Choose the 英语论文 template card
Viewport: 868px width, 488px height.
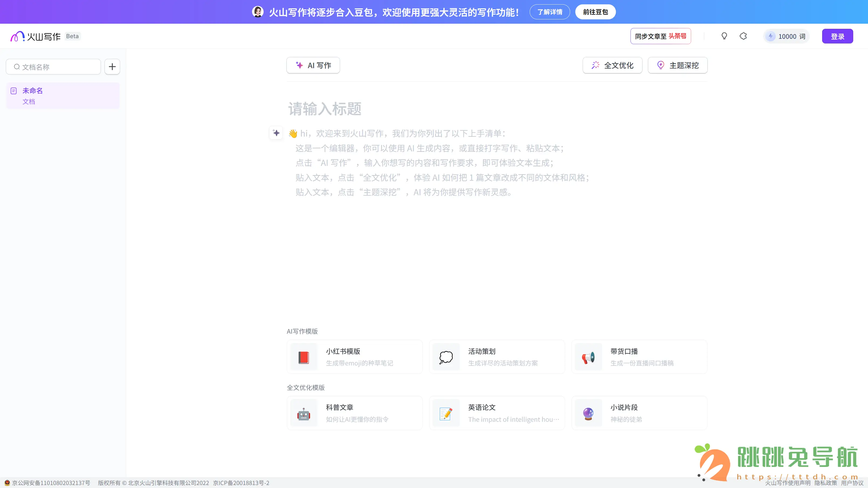tap(497, 413)
